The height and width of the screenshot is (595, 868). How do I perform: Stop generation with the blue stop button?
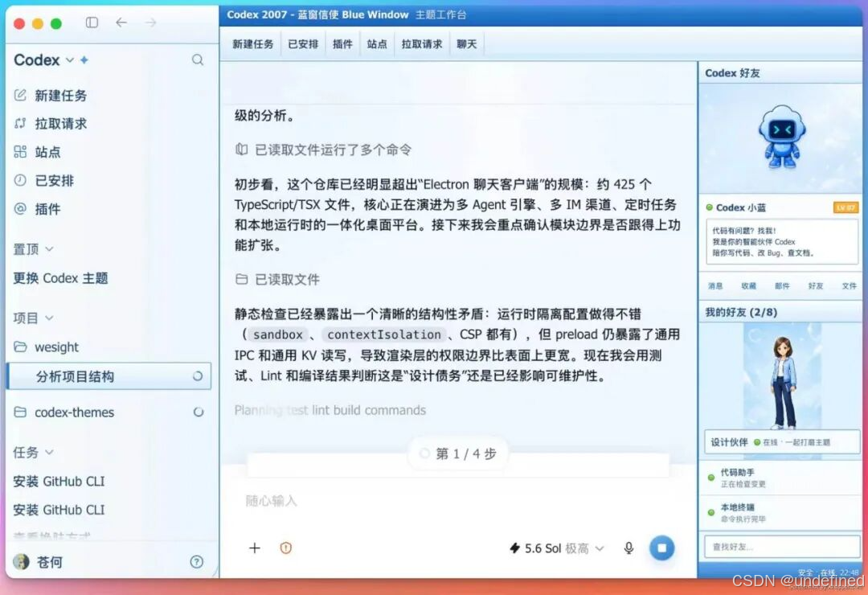(661, 548)
